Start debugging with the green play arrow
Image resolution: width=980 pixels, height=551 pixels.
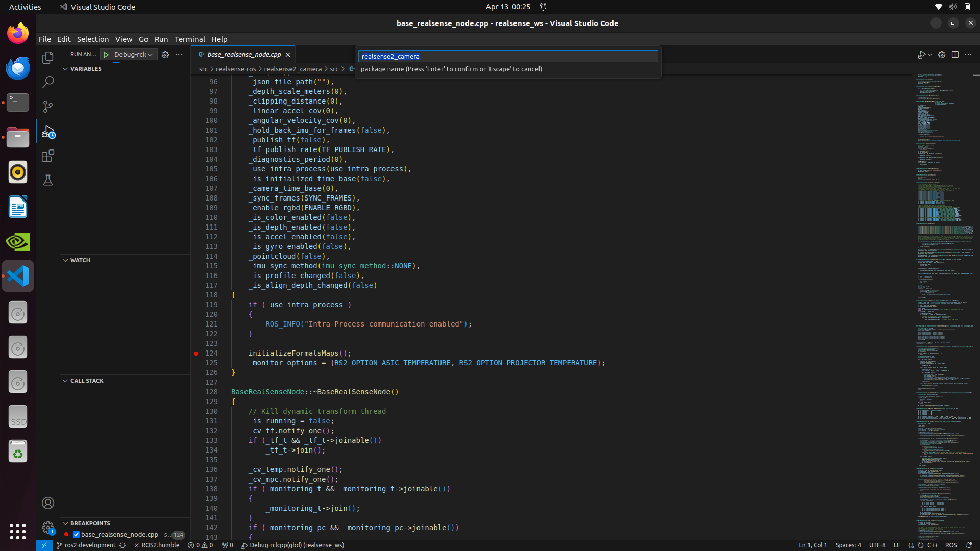tap(106, 55)
